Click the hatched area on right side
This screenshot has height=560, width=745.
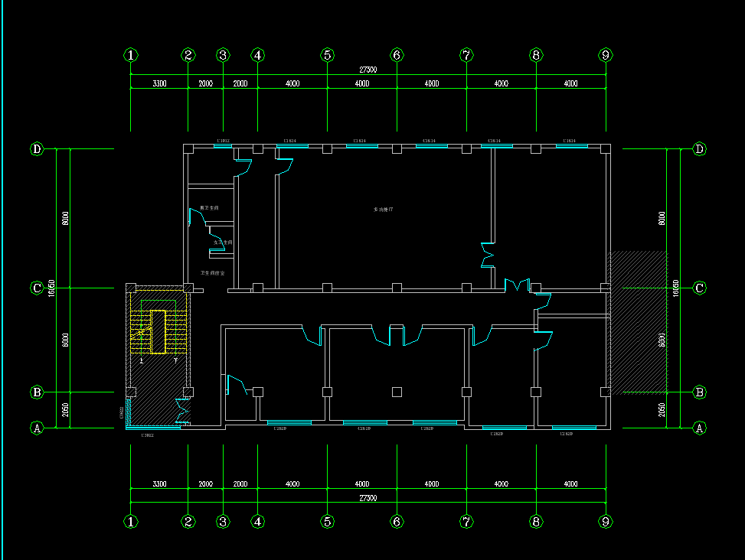[x=636, y=321]
